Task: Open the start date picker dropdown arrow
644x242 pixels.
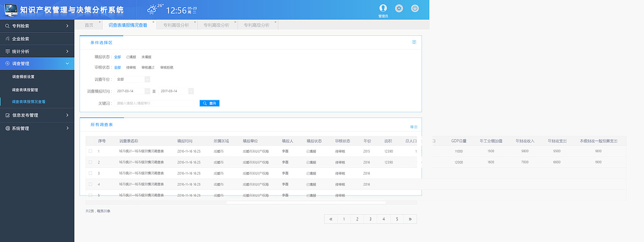Action: point(147,91)
